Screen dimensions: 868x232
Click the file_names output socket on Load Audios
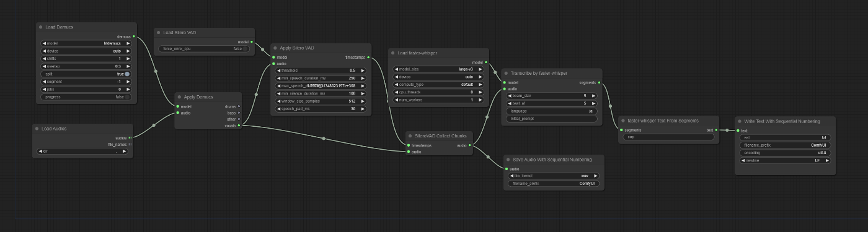tap(130, 144)
